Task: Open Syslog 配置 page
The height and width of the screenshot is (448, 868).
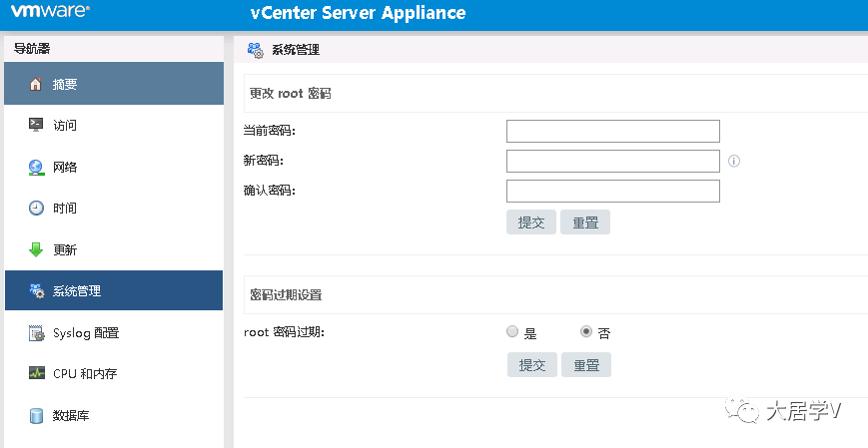Action: [114, 332]
